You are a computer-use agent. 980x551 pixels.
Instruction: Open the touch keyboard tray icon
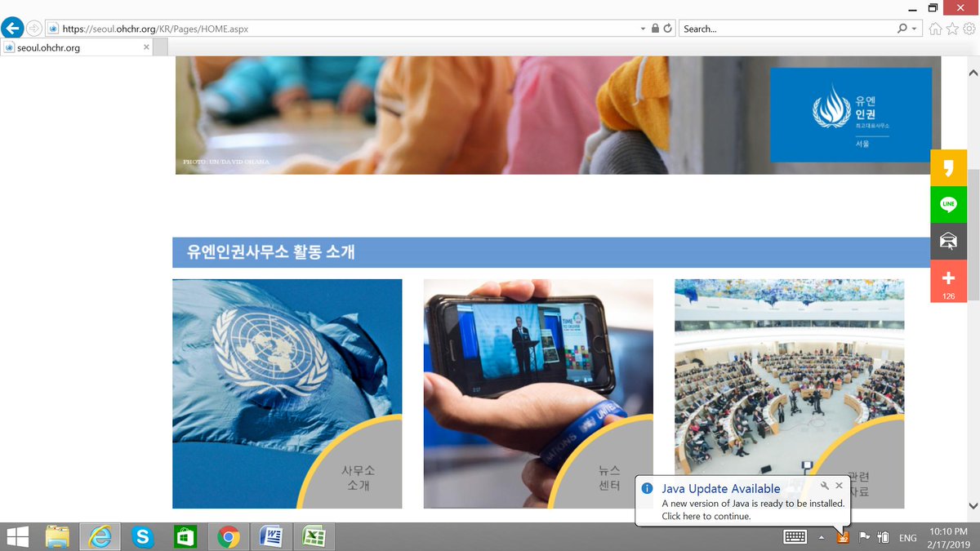(x=795, y=537)
